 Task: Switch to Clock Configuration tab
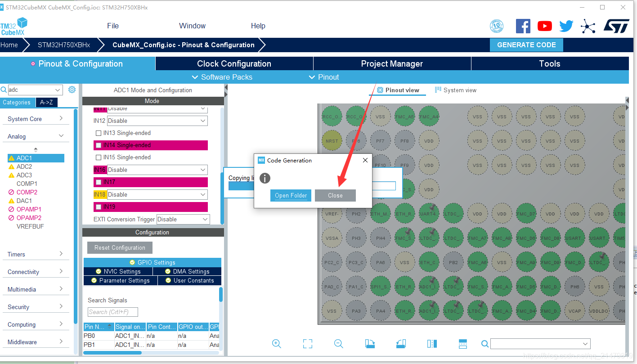pos(234,63)
